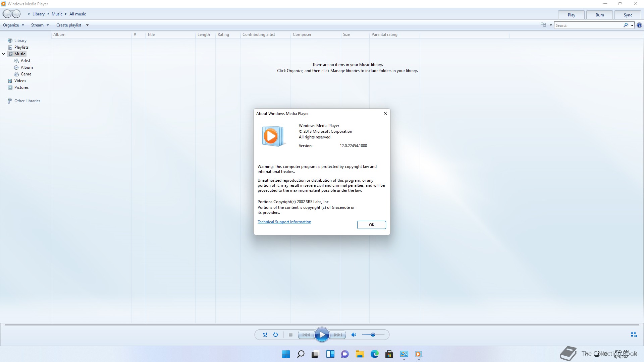Expand the Create playlist dropdown arrow
This screenshot has height=362, width=644.
click(x=87, y=25)
